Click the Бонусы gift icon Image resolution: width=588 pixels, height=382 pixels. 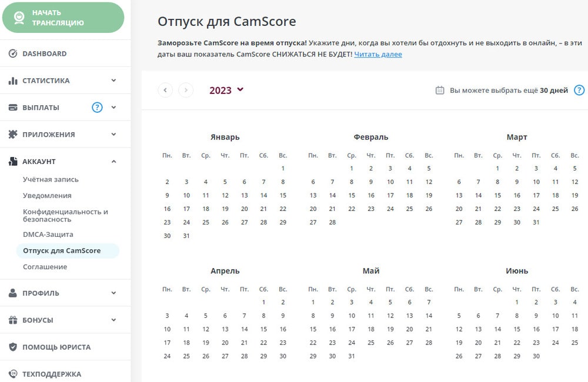click(x=13, y=320)
